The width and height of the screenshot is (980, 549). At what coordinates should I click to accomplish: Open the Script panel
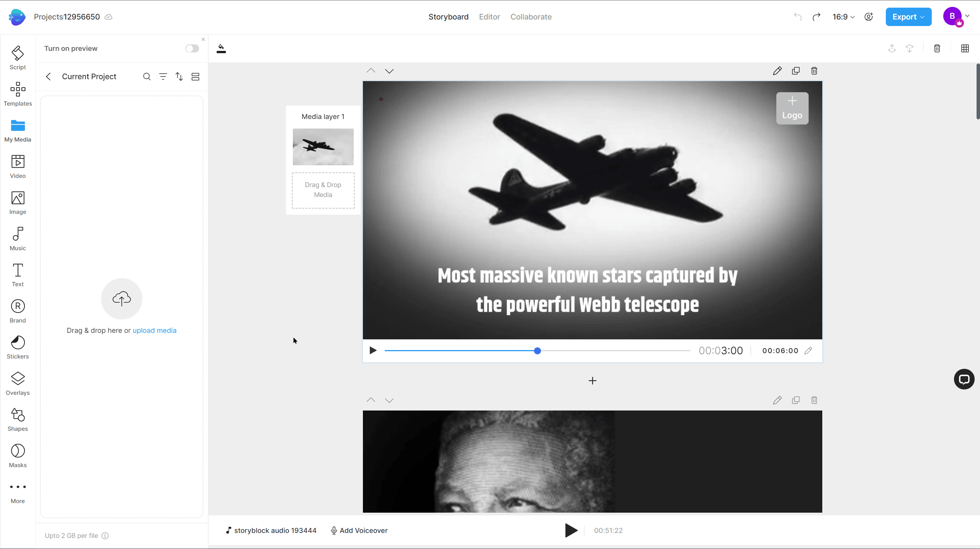[18, 58]
